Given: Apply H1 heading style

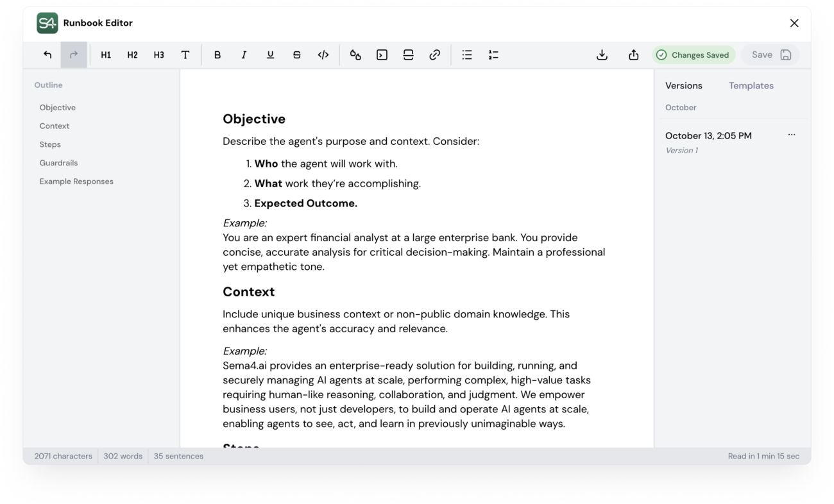Looking at the screenshot, I should click(x=106, y=55).
